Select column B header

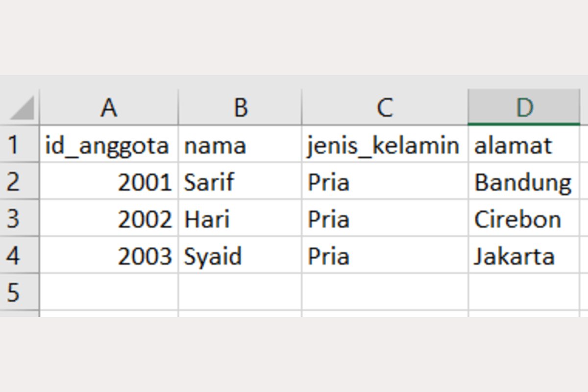(240, 107)
